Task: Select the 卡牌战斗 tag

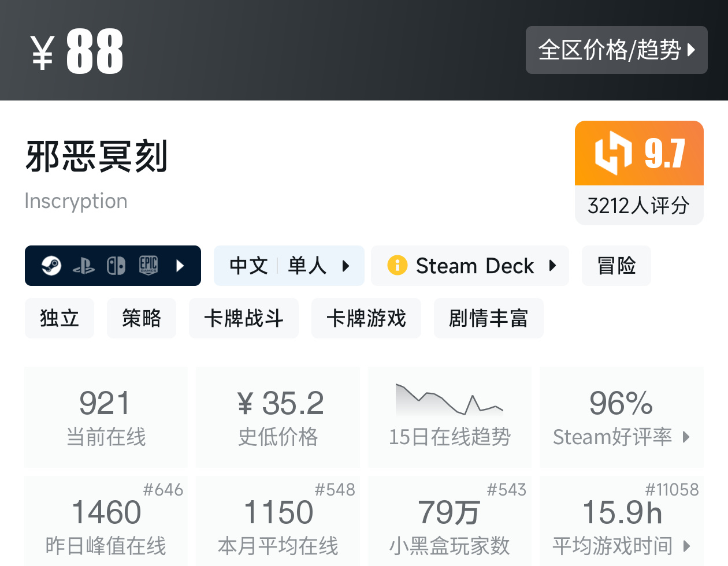Action: [x=243, y=318]
